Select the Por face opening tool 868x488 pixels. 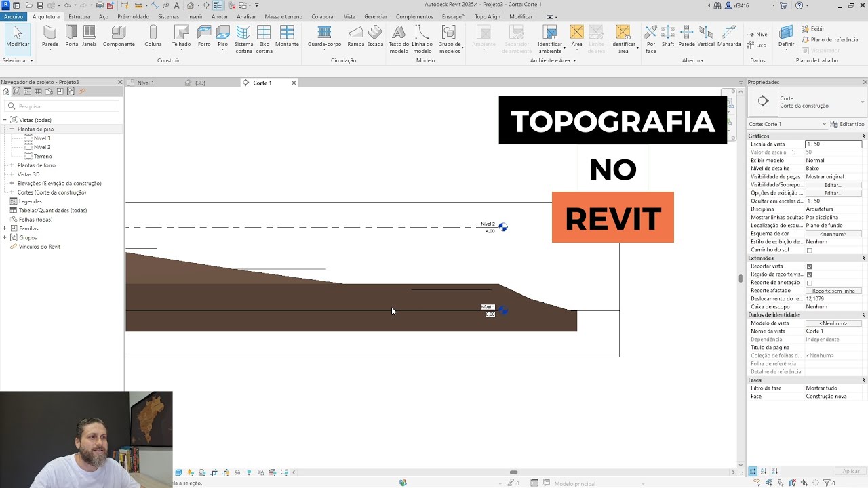(651, 39)
